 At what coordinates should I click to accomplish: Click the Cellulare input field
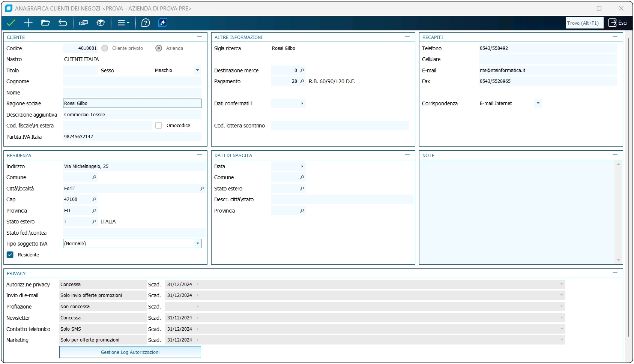tap(547, 59)
